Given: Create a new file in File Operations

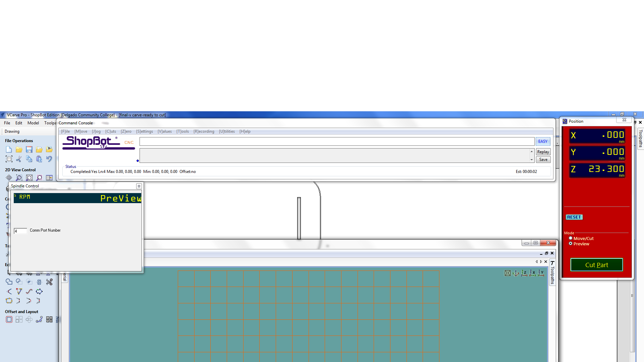Looking at the screenshot, I should click(x=9, y=149).
